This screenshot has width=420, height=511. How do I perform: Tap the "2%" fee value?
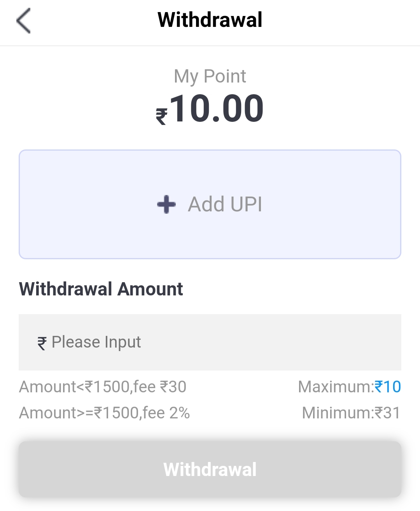coord(179,413)
